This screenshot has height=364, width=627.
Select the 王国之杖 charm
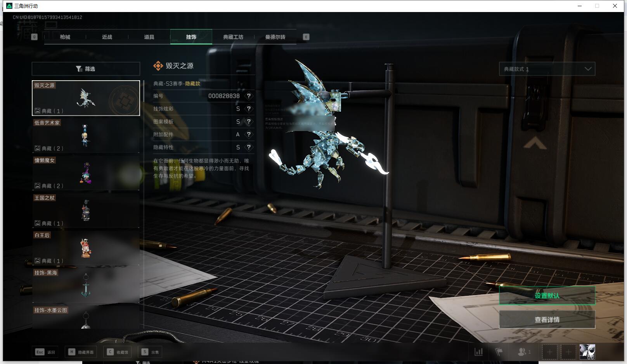[86, 210]
